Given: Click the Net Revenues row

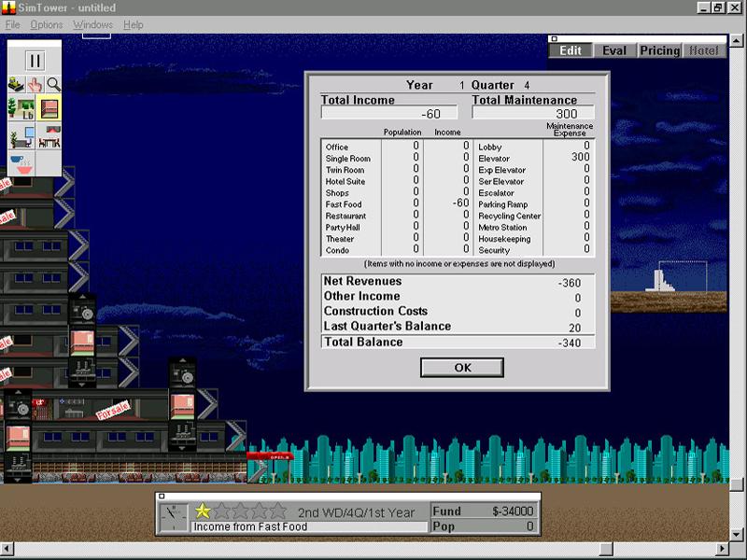Looking at the screenshot, I should point(458,282).
